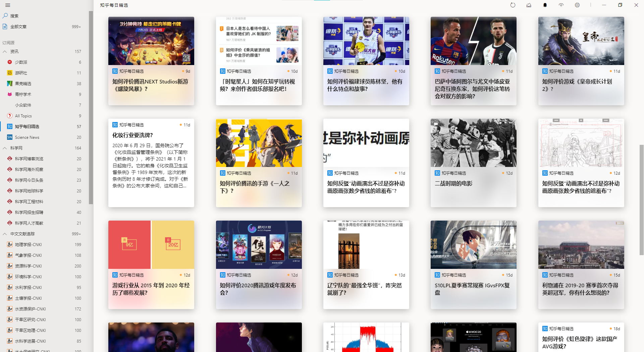Image resolution: width=644 pixels, height=352 pixels.
Task: Collapse the 科学网 subscription group
Action: coord(5,148)
